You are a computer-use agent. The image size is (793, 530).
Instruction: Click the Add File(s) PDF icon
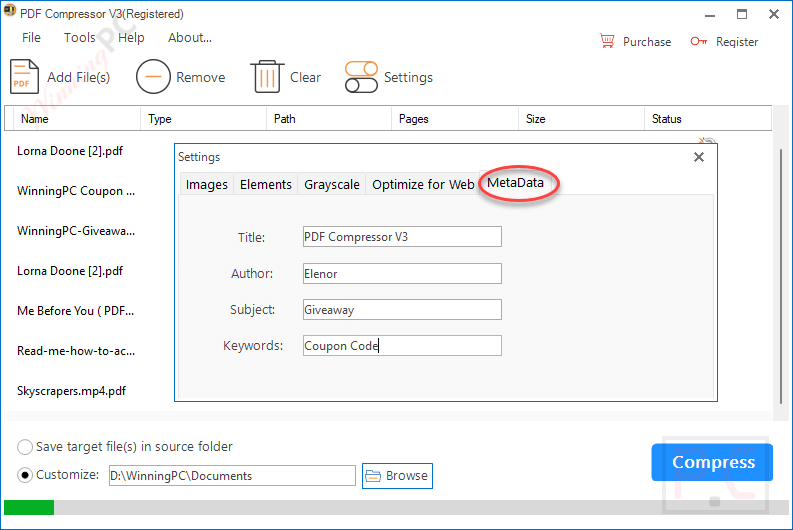point(24,77)
